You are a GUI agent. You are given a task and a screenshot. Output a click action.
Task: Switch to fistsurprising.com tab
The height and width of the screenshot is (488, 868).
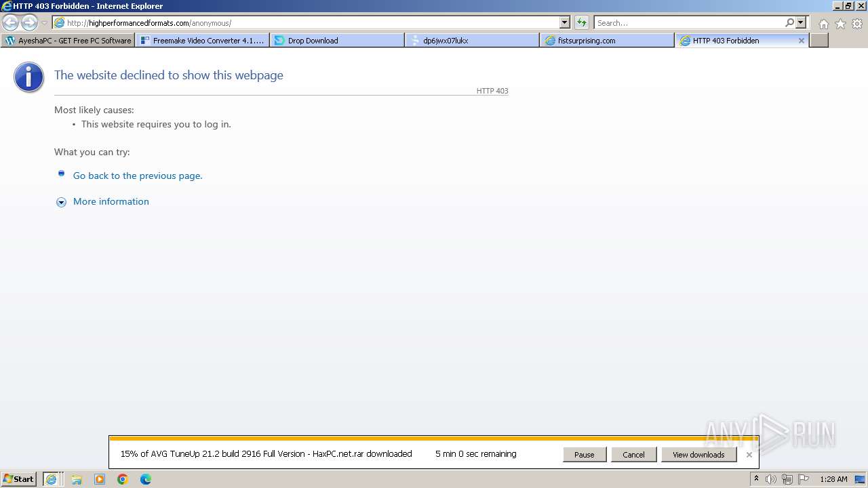[x=607, y=41]
